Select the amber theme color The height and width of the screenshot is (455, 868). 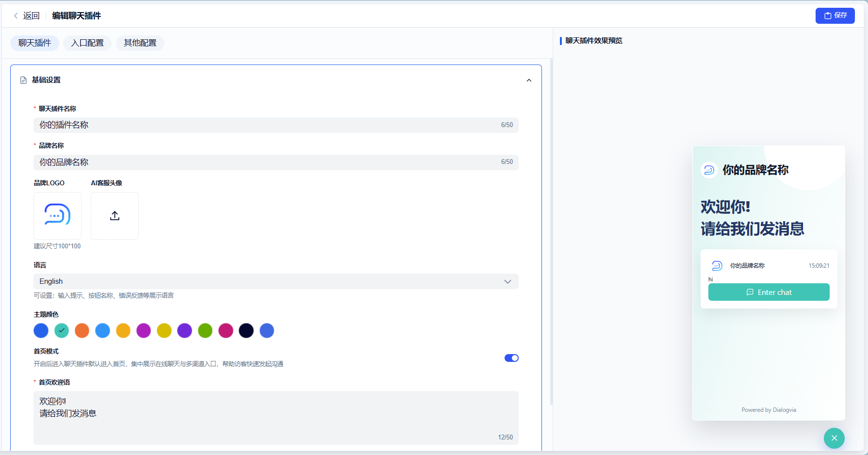pyautogui.click(x=123, y=331)
